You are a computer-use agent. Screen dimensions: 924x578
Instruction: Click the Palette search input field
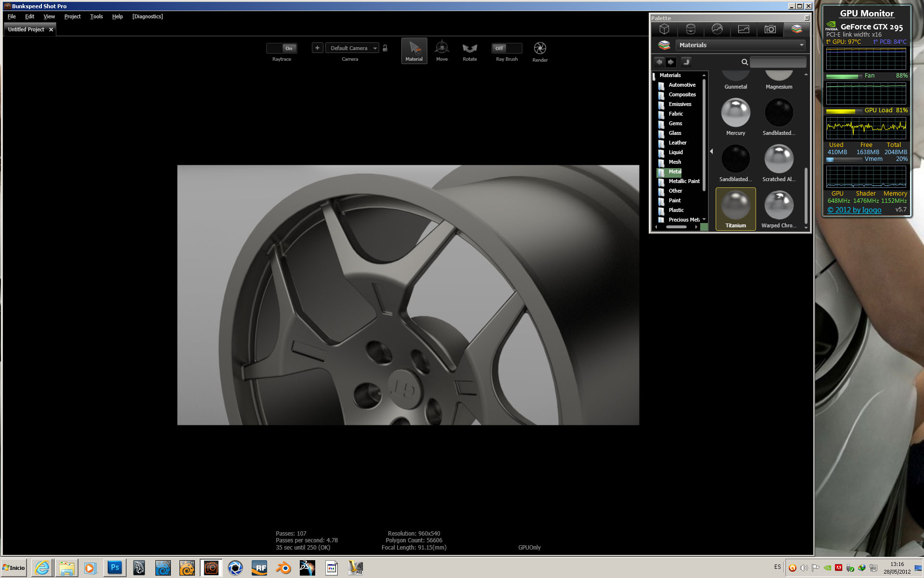(778, 62)
